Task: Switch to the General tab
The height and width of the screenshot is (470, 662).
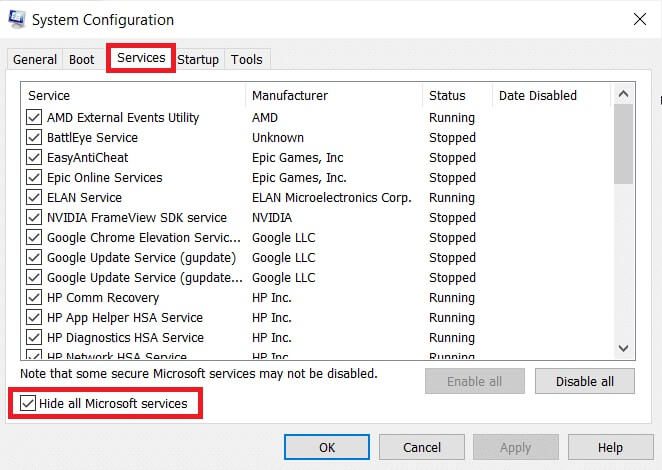Action: pos(35,60)
